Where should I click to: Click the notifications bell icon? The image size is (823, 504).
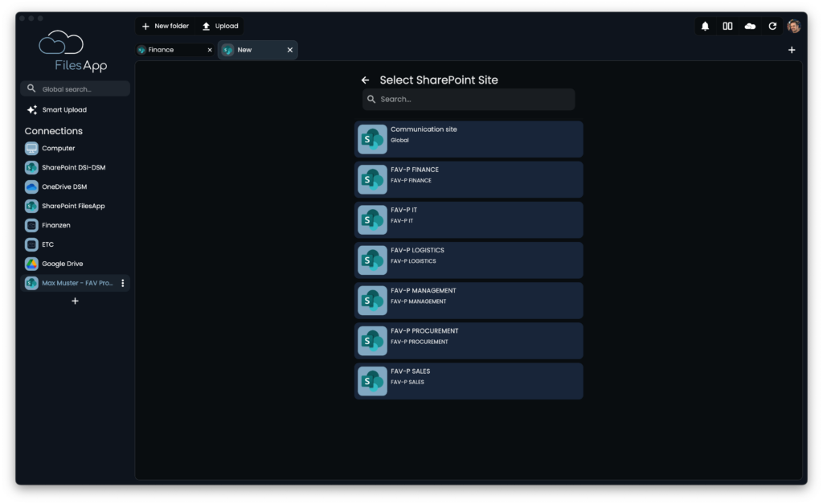pyautogui.click(x=705, y=27)
